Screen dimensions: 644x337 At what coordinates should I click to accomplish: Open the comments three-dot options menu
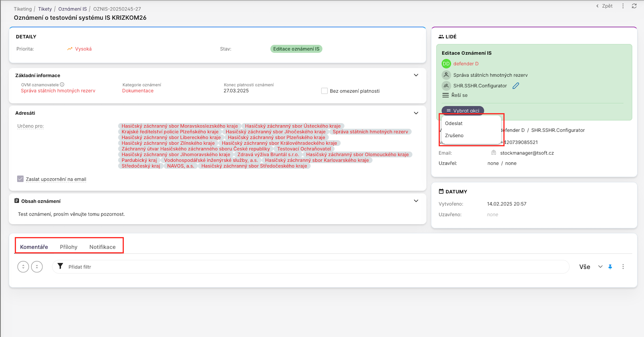(623, 267)
